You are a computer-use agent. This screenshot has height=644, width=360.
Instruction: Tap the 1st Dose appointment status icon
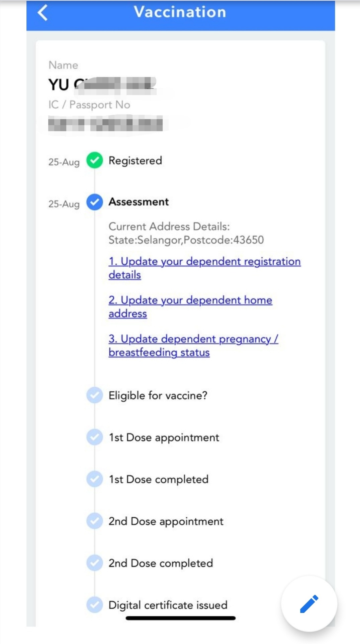[x=95, y=437]
